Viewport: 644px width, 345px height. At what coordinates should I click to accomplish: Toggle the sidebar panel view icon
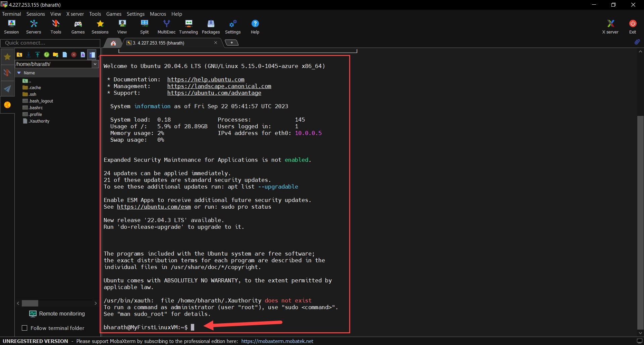(x=92, y=55)
